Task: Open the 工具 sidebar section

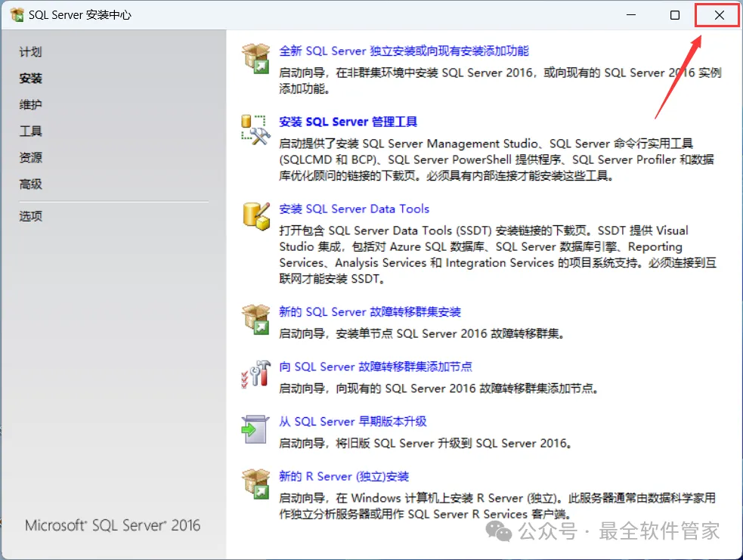Action: (x=31, y=131)
